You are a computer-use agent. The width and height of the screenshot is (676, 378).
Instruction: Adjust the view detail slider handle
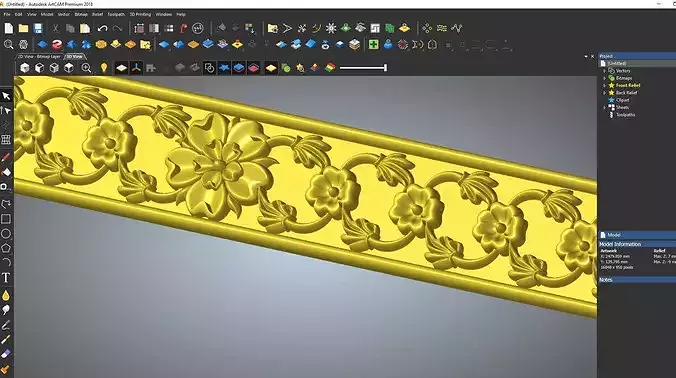click(x=385, y=68)
